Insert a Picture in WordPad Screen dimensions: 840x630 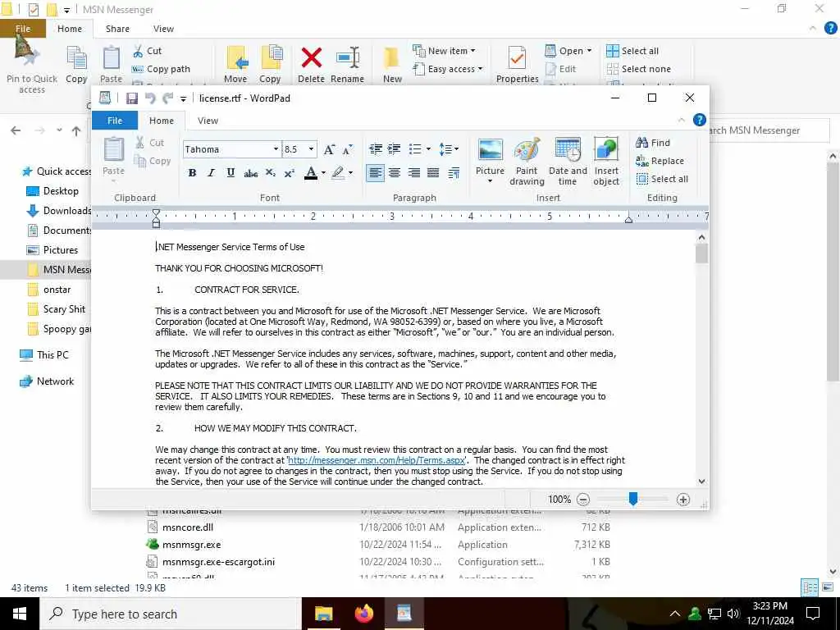(x=491, y=161)
